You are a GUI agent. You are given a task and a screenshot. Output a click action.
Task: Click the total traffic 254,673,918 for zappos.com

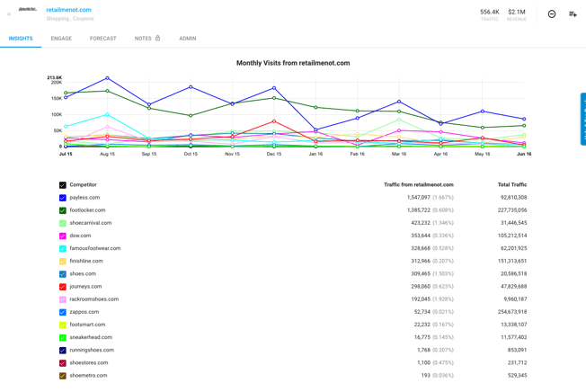(512, 312)
